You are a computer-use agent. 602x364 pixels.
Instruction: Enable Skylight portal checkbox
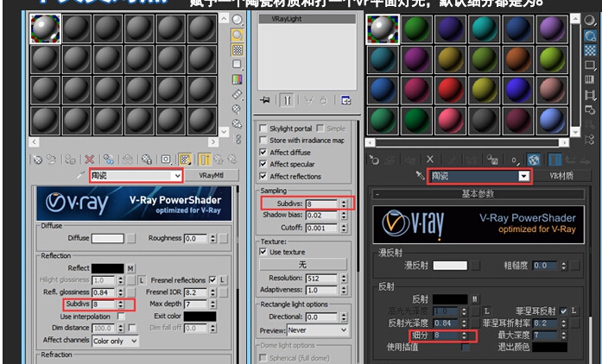click(263, 129)
